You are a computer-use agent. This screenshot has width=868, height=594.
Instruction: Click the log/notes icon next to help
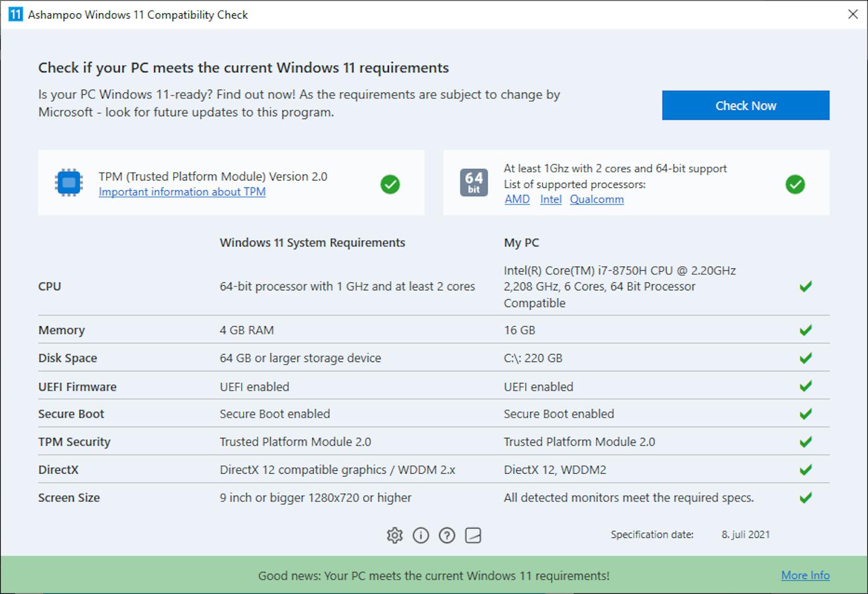[473, 535]
